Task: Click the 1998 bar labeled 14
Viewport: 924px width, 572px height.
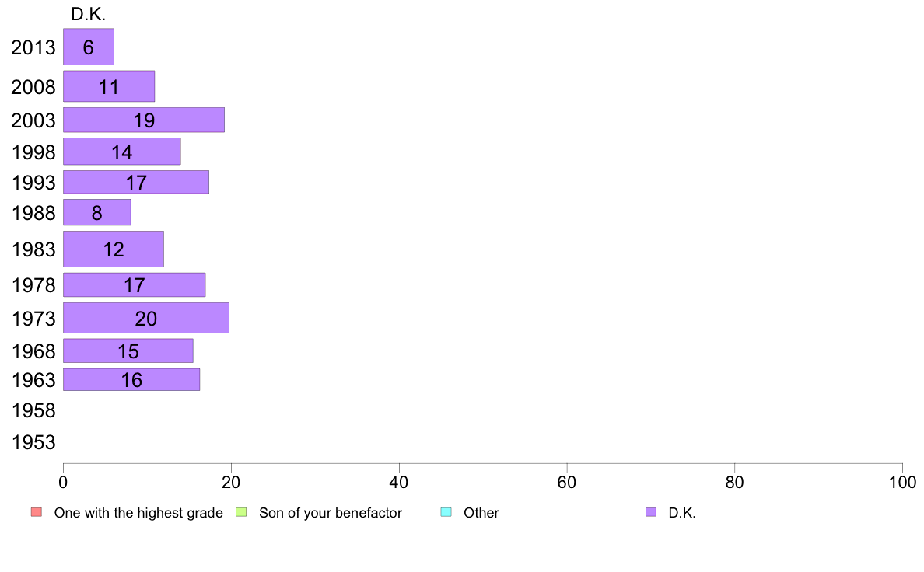Action: [x=122, y=152]
